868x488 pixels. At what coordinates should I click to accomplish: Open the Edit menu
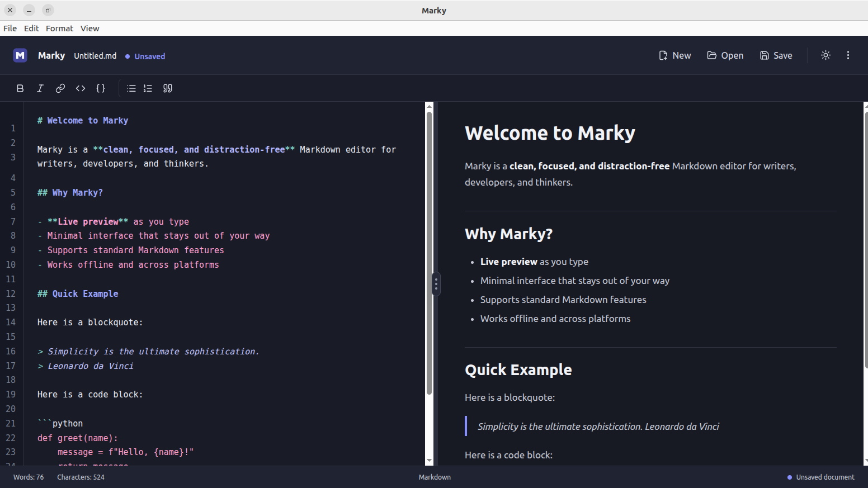tap(31, 29)
